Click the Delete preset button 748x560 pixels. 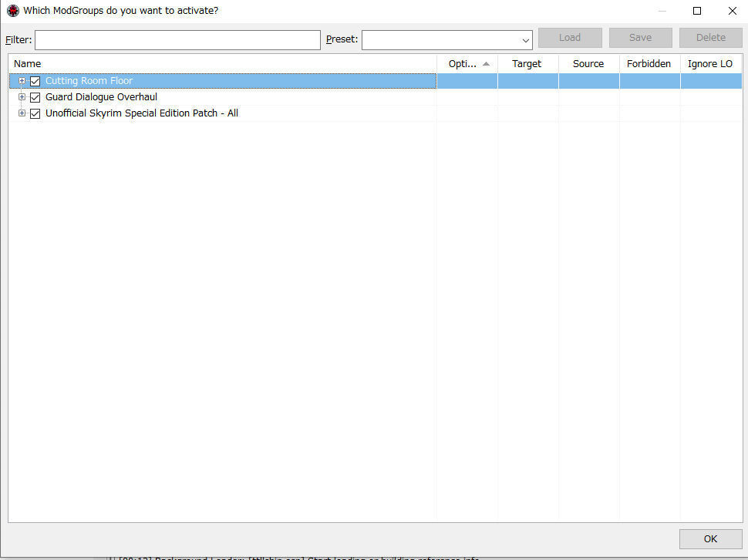click(710, 38)
